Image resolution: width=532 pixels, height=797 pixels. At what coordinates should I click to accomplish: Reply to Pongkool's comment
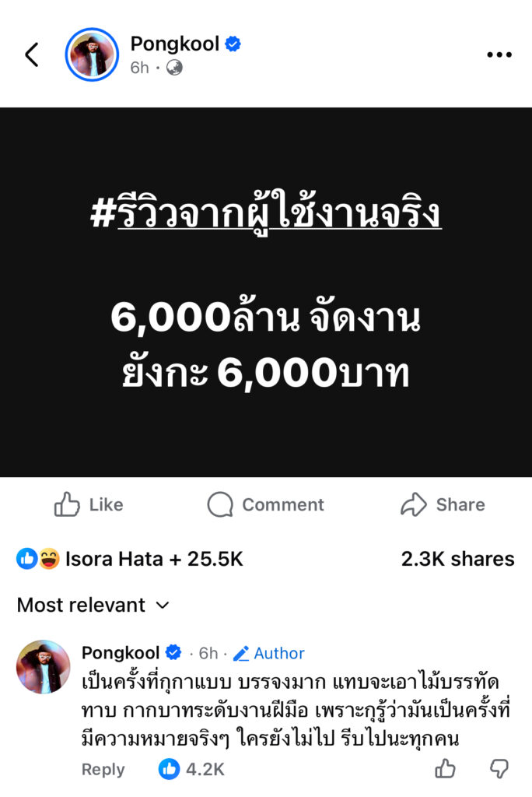103,770
